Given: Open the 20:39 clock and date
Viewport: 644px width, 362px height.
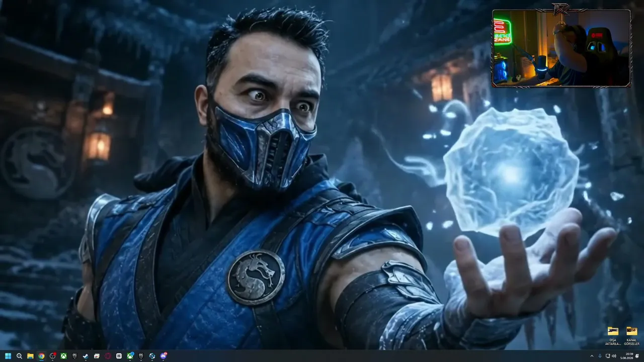Looking at the screenshot, I should [x=626, y=356].
